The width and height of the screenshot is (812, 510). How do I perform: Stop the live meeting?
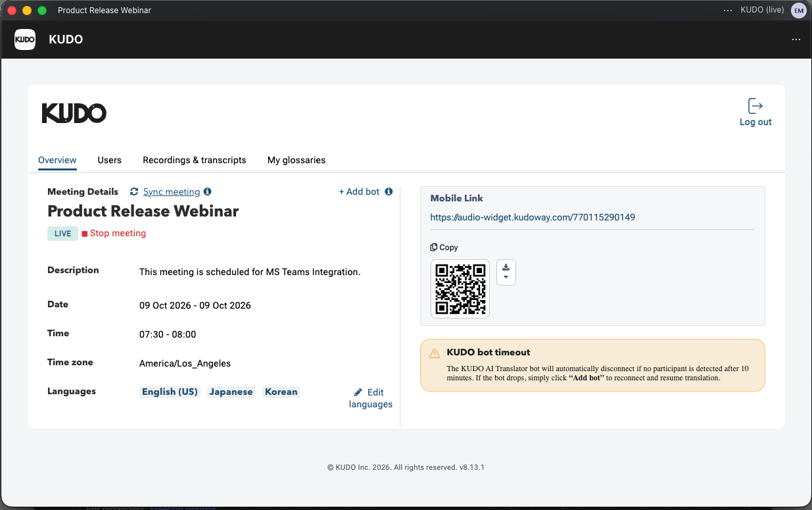pos(114,233)
